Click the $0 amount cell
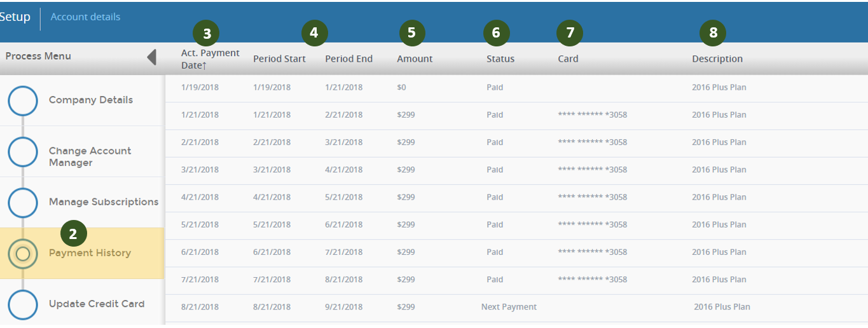 click(401, 88)
